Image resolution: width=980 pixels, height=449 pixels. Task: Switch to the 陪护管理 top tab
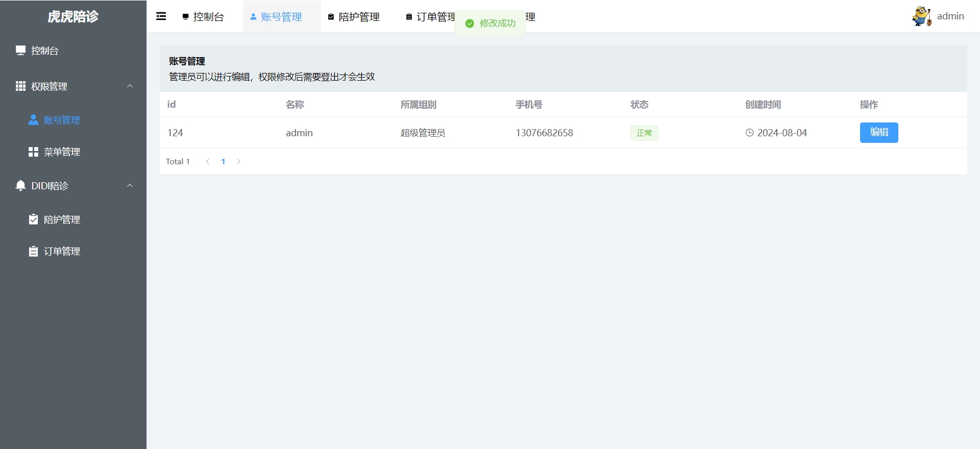[354, 17]
